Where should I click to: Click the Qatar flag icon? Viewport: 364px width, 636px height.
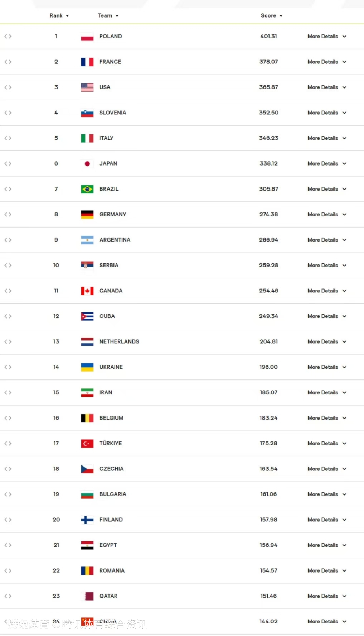pyautogui.click(x=87, y=596)
